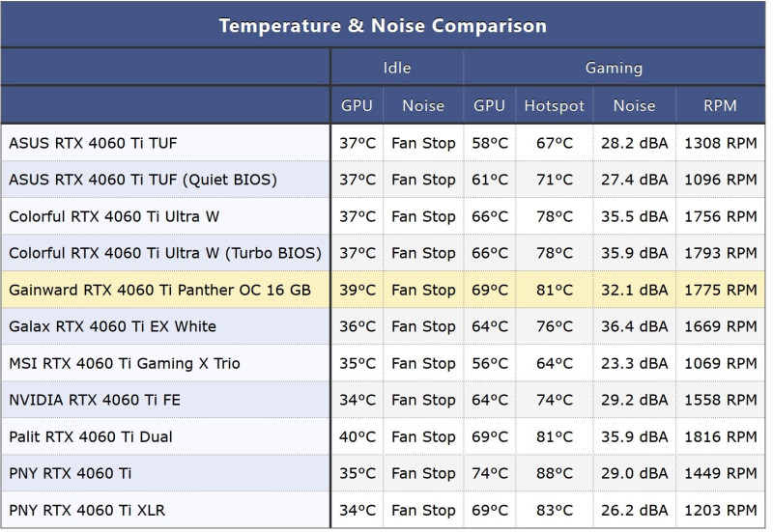Select the NVIDIA RTX 4060 Ti FE row

point(383,400)
